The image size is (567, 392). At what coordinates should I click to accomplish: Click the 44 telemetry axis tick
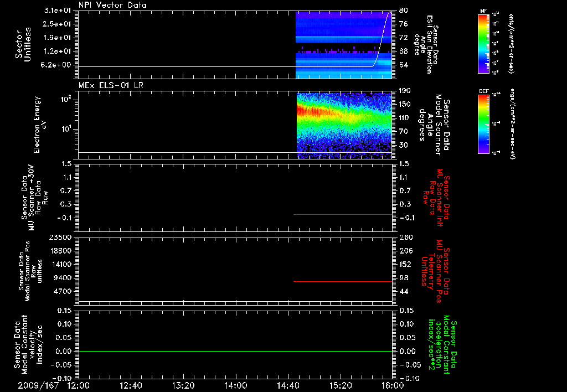click(404, 291)
